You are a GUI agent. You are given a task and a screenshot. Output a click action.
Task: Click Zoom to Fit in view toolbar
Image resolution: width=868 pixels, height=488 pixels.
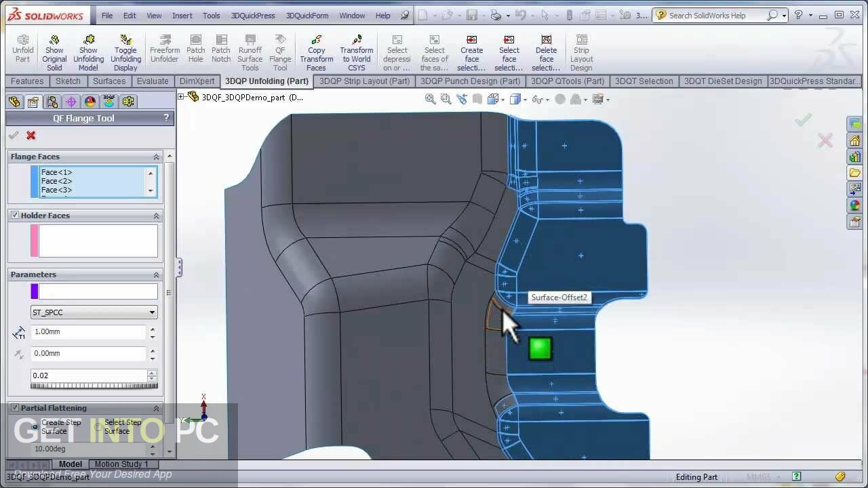point(430,99)
